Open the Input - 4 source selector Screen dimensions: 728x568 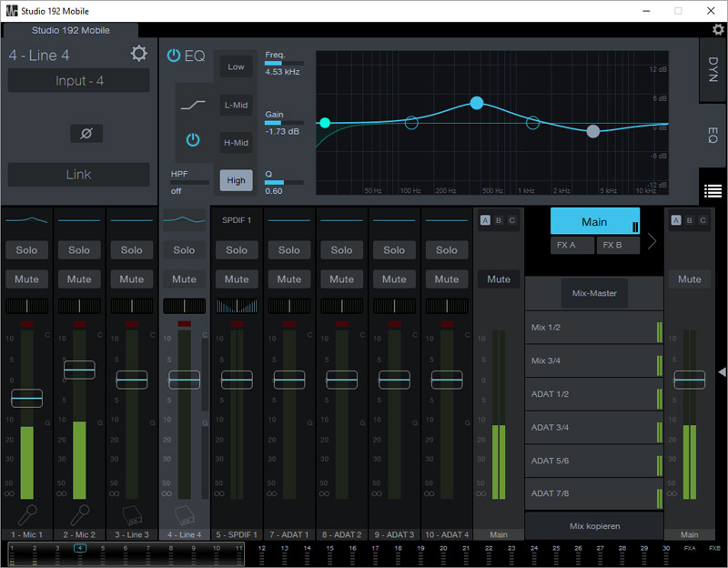[79, 81]
